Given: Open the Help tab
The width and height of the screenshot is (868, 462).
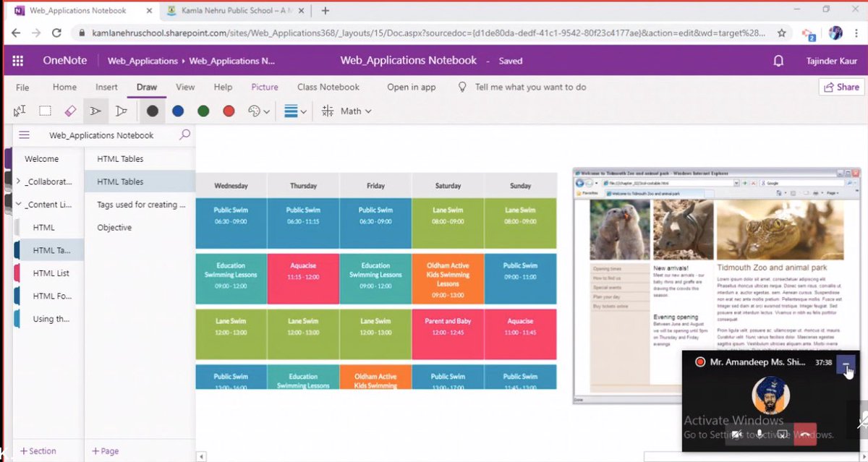Looking at the screenshot, I should (x=223, y=87).
